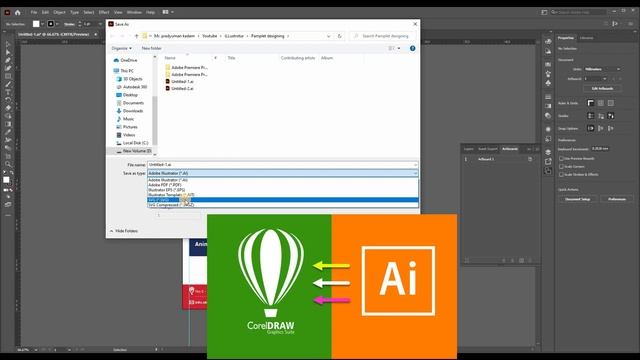This screenshot has height=360, width=640.
Task: Toggle Show Transparency Grid button
Action: [611, 103]
